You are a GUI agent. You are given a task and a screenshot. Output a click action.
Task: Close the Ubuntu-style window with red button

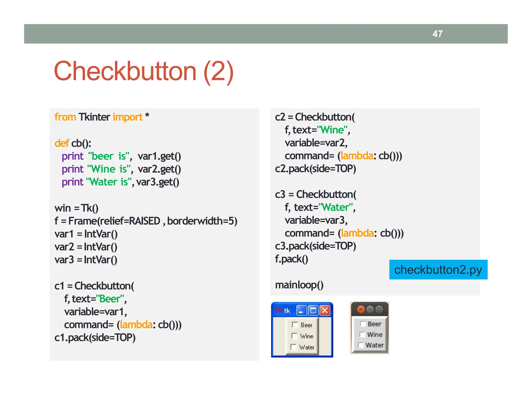click(x=361, y=309)
